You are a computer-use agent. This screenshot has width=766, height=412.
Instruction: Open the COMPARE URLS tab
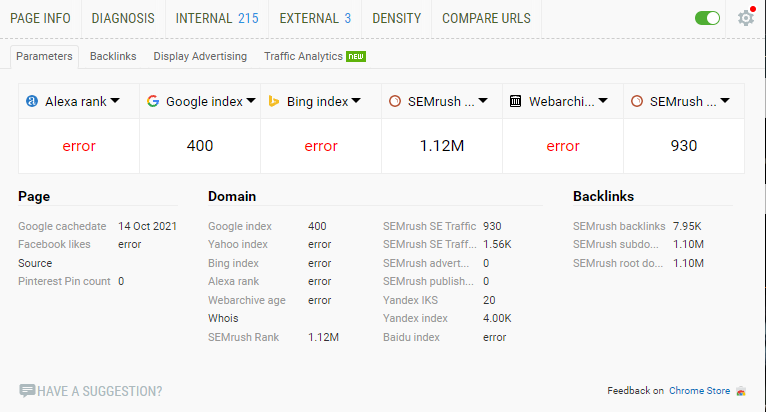click(486, 19)
